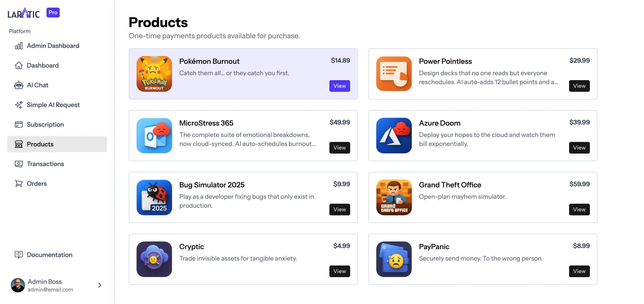Image resolution: width=644 pixels, height=304 pixels.
Task: Expand the Admin Boss account menu
Action: (x=99, y=285)
